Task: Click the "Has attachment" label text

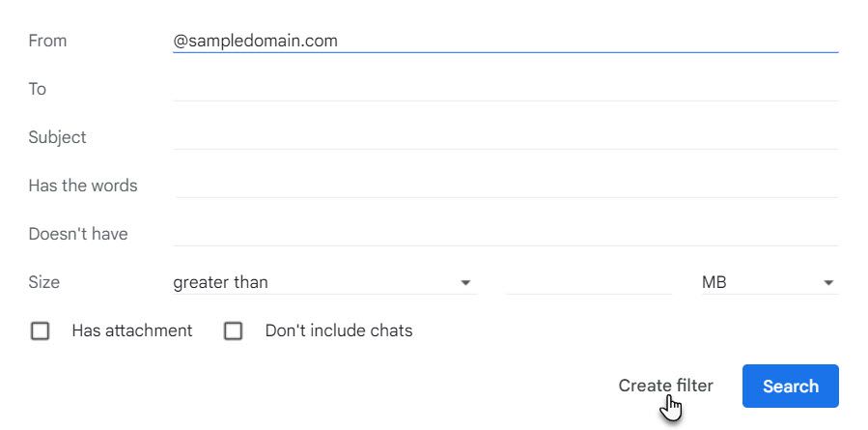Action: pyautogui.click(x=132, y=330)
